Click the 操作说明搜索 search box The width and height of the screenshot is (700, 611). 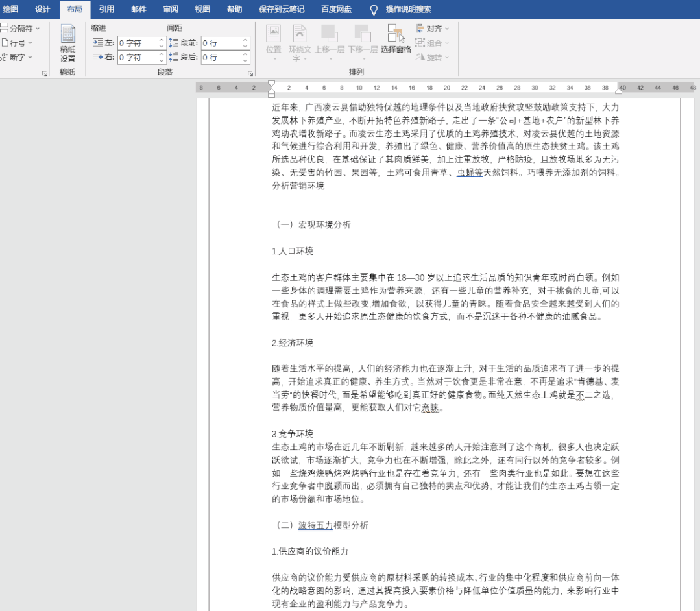coord(409,9)
